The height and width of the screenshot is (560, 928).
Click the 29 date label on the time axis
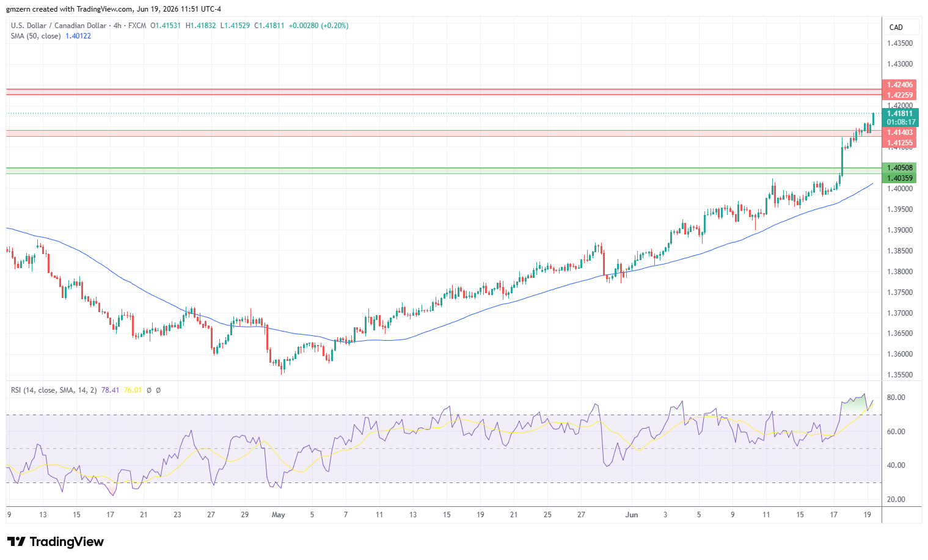(x=244, y=515)
